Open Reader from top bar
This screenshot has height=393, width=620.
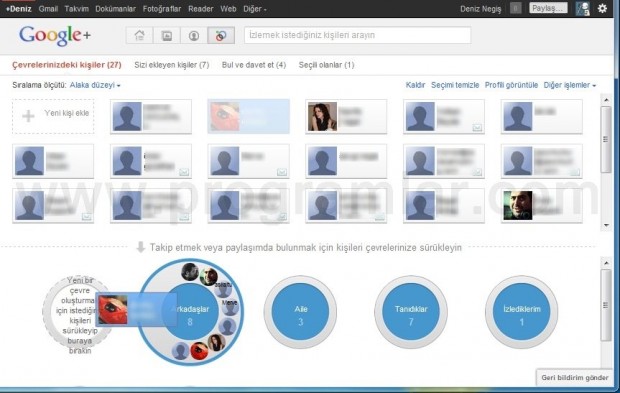click(x=200, y=9)
